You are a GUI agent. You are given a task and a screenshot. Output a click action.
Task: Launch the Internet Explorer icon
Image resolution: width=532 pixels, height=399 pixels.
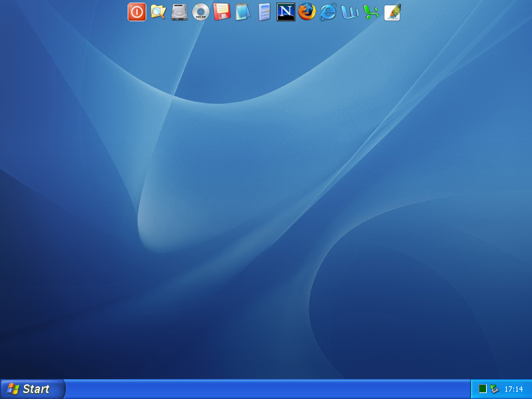point(329,12)
